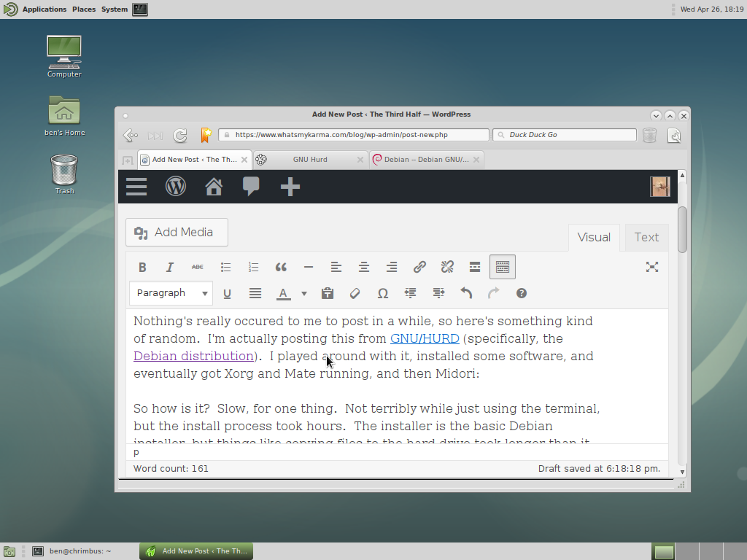
Task: Go back in browser history
Action: click(x=131, y=135)
